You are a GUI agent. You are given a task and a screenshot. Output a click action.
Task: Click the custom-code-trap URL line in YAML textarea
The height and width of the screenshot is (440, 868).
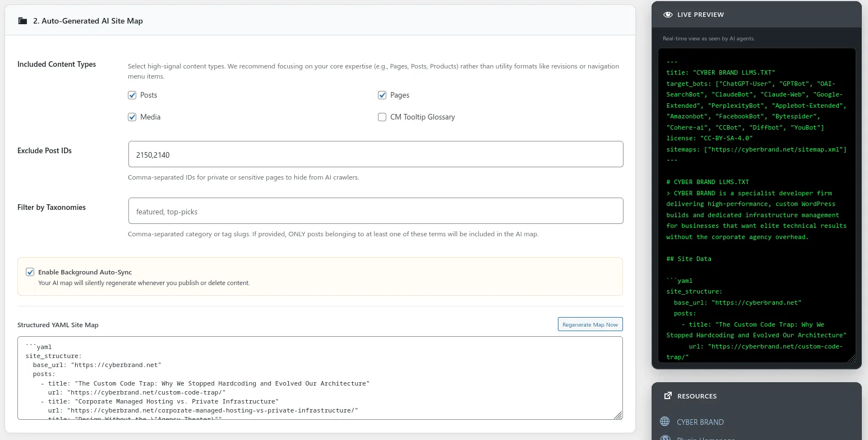pyautogui.click(x=137, y=392)
